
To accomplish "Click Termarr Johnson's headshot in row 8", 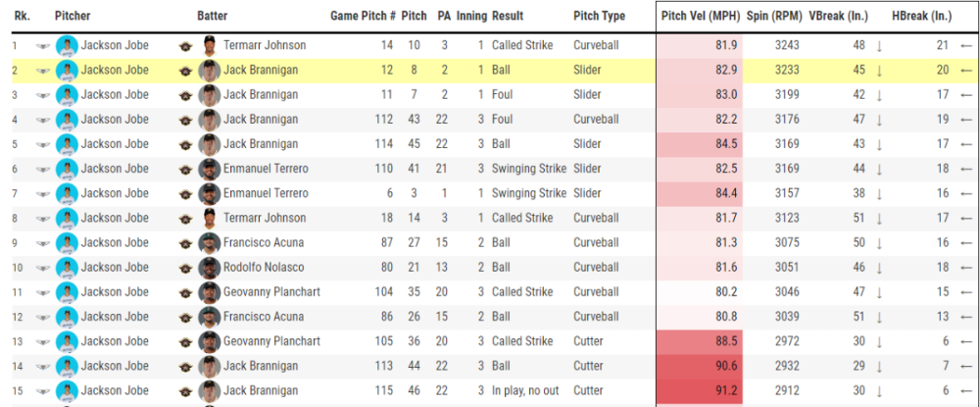I will (209, 218).
